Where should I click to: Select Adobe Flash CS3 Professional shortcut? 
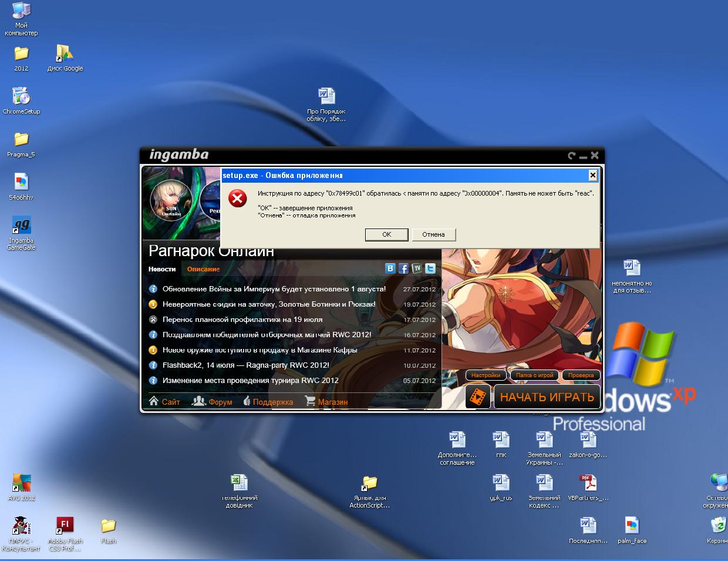[x=65, y=534]
